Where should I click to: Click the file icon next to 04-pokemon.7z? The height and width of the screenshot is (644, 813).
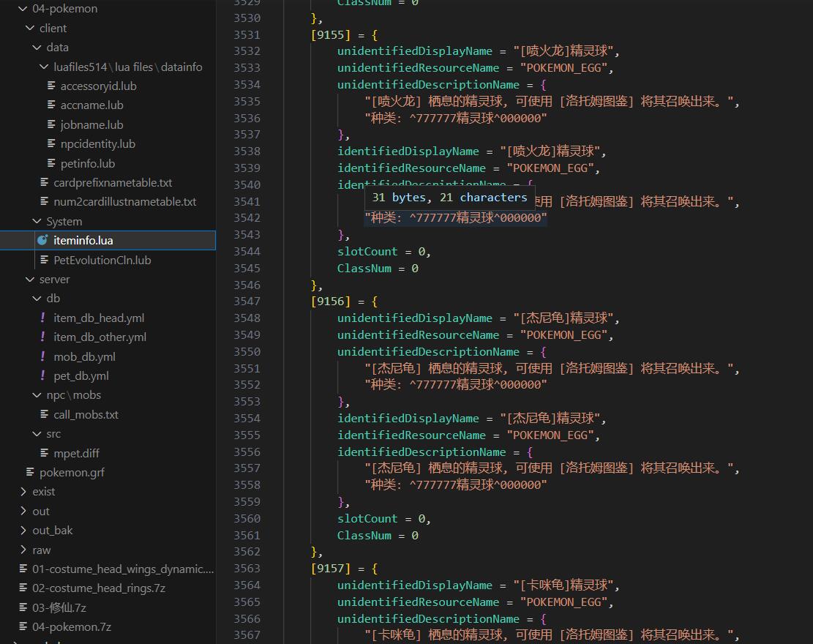23,626
